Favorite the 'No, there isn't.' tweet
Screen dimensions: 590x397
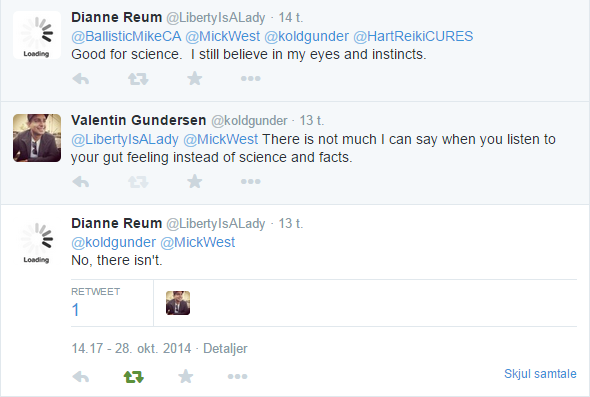pyautogui.click(x=186, y=376)
